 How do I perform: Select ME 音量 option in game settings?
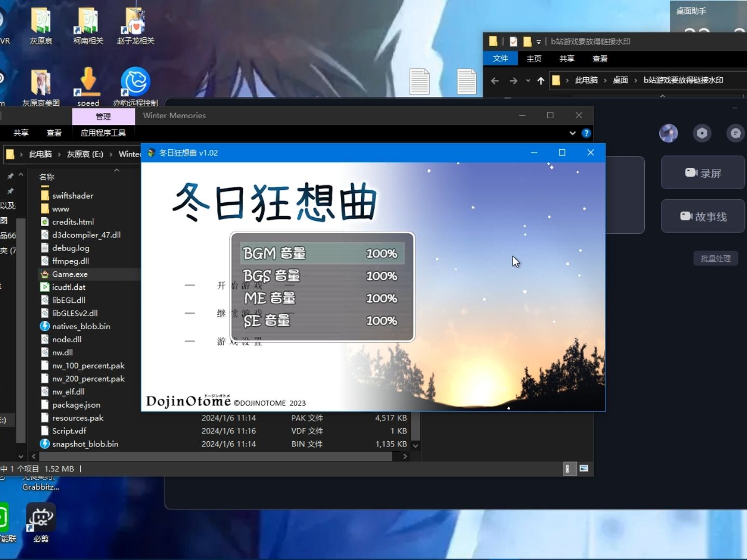[322, 298]
